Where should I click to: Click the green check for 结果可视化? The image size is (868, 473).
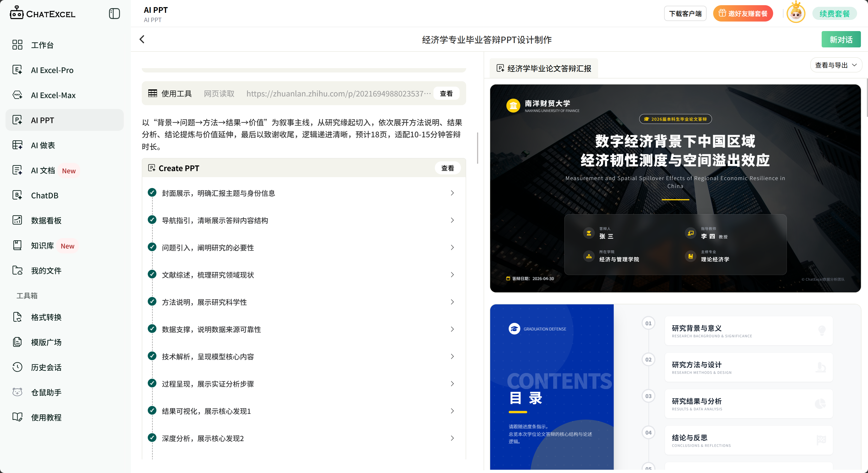tap(152, 410)
